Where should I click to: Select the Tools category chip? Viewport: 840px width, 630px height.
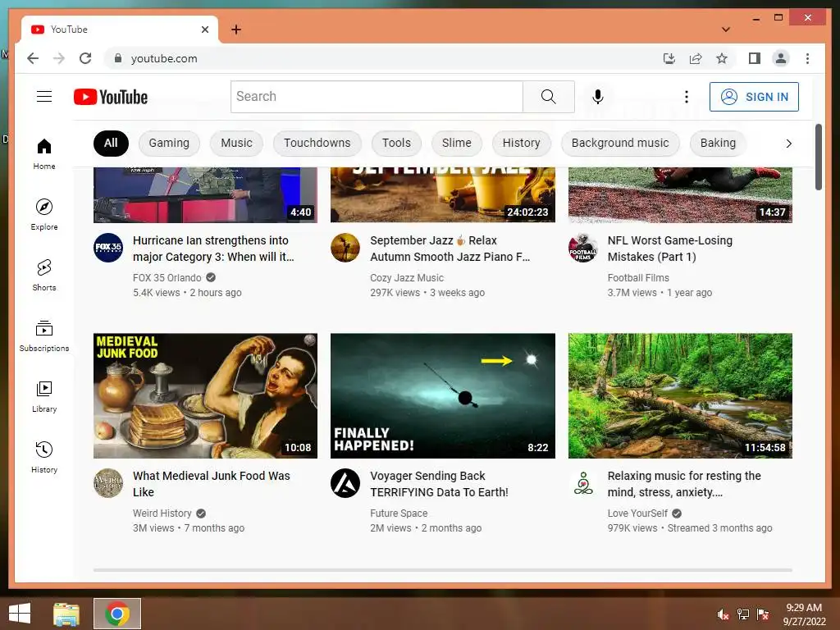[396, 143]
